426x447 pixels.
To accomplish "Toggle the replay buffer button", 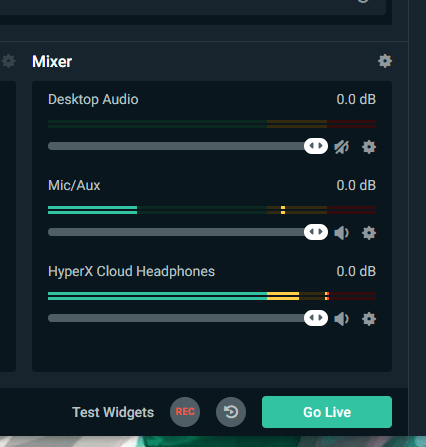I will [x=231, y=412].
